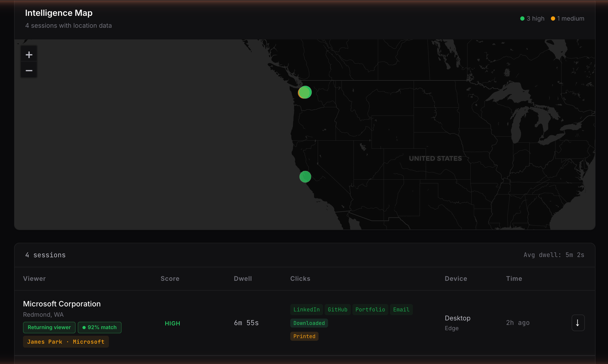
Task: Click the Downloaded tag
Action: (309, 323)
